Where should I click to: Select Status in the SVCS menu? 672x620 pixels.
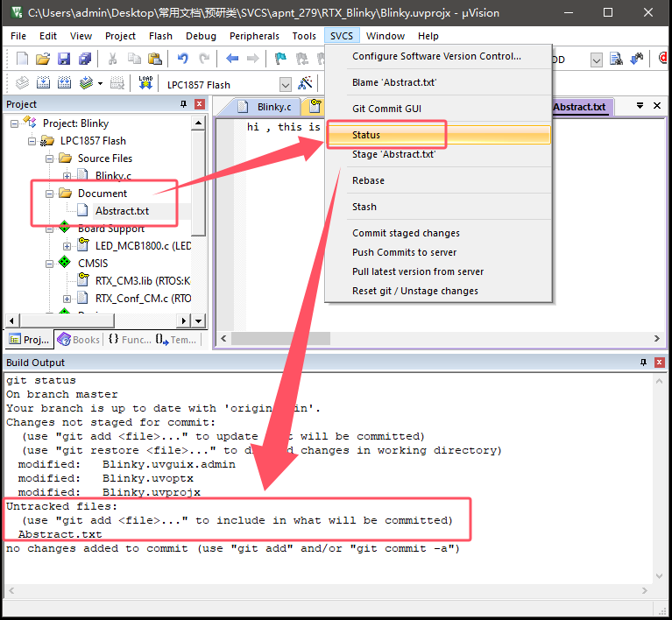[366, 135]
